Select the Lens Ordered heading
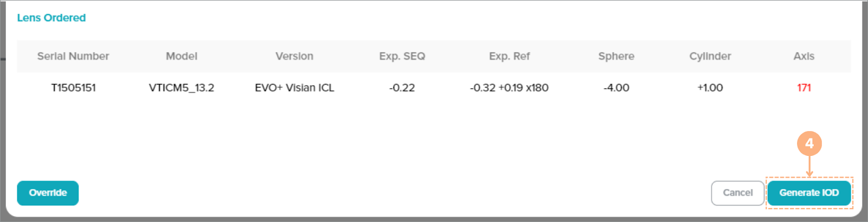Screen dimensions: 868x222 click(51, 18)
